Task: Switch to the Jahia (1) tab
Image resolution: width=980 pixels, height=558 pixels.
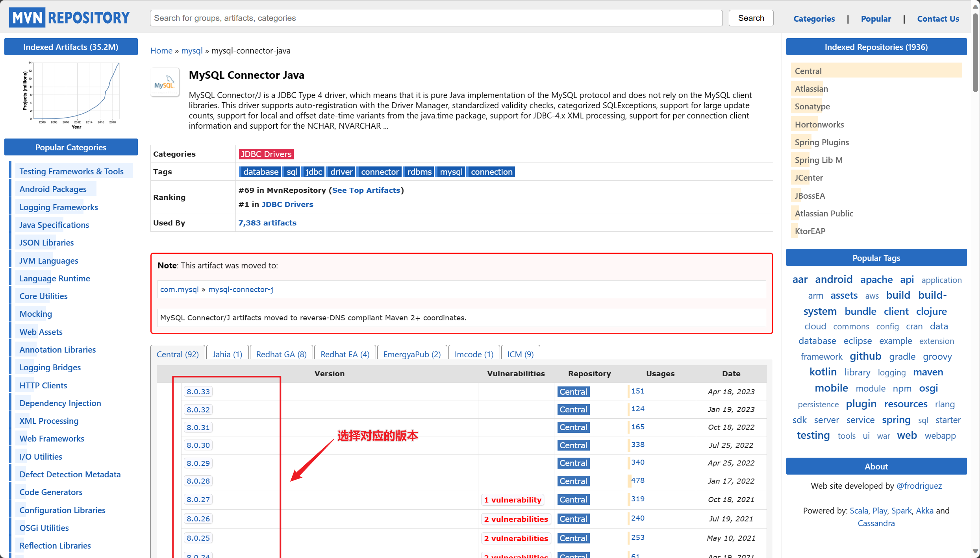Action: [227, 354]
